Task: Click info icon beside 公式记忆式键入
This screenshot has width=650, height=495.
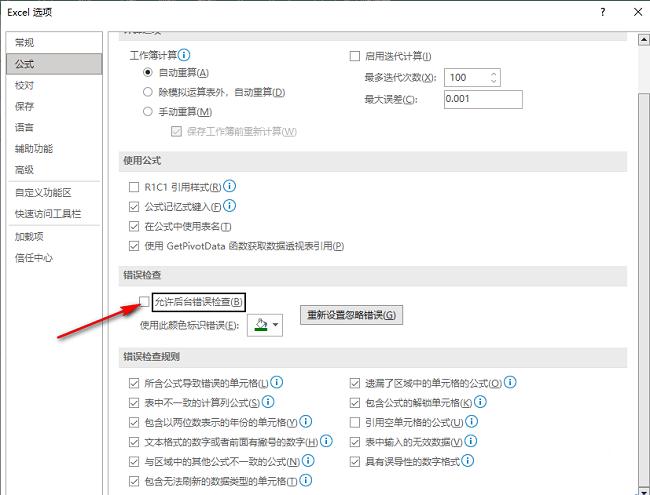Action: [x=230, y=206]
